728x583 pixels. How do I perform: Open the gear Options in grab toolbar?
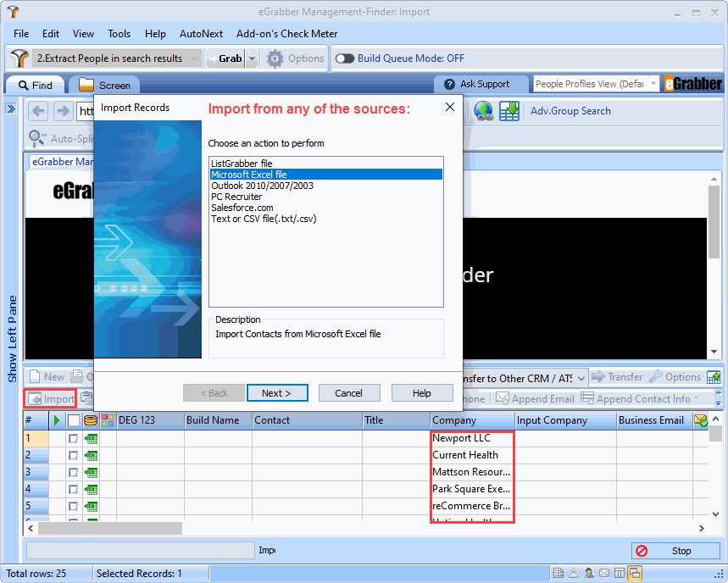[x=295, y=58]
